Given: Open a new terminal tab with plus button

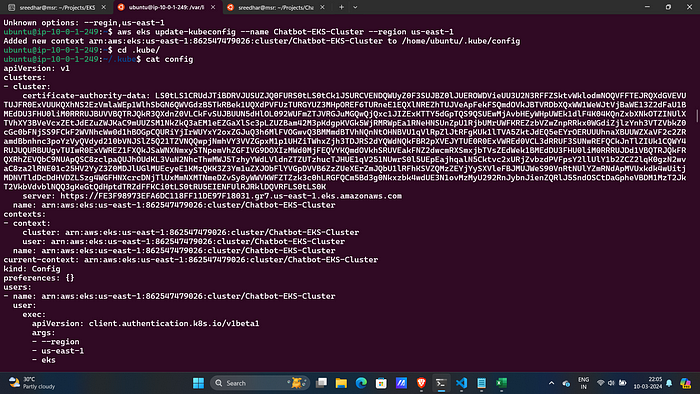Looking at the screenshot, I should coord(342,7).
